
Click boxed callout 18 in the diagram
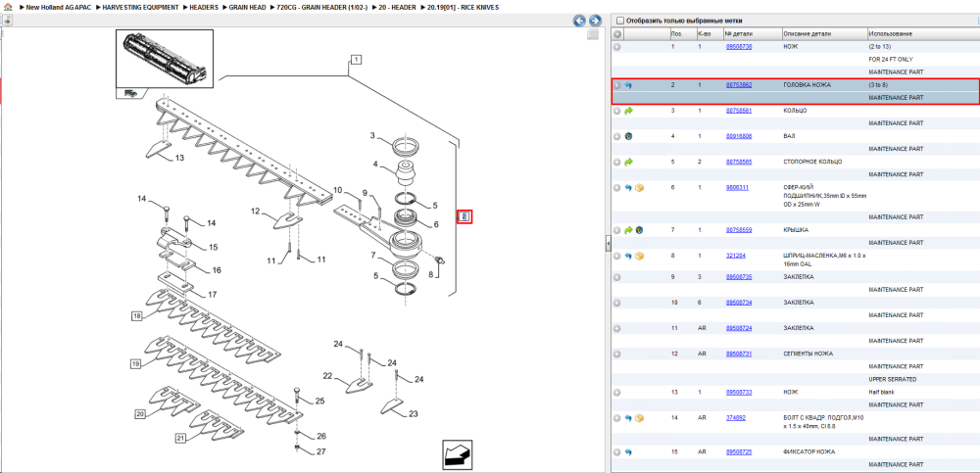point(137,316)
